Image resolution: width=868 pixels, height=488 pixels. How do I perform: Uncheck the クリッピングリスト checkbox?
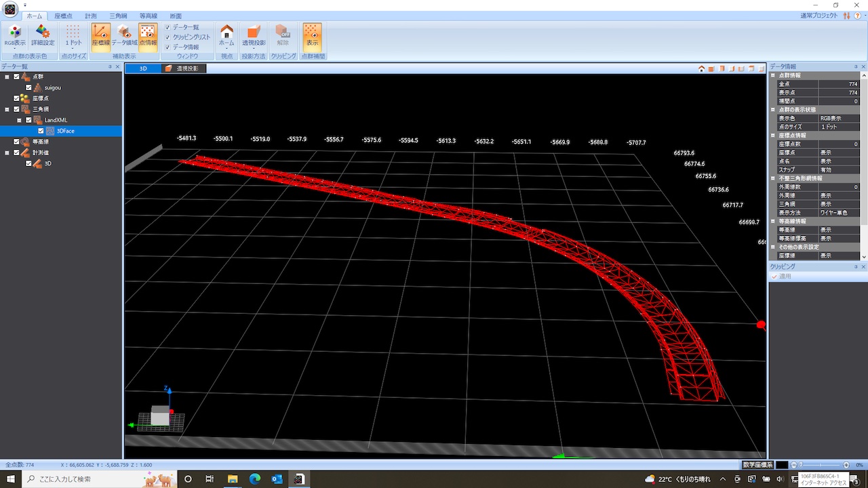[167, 37]
